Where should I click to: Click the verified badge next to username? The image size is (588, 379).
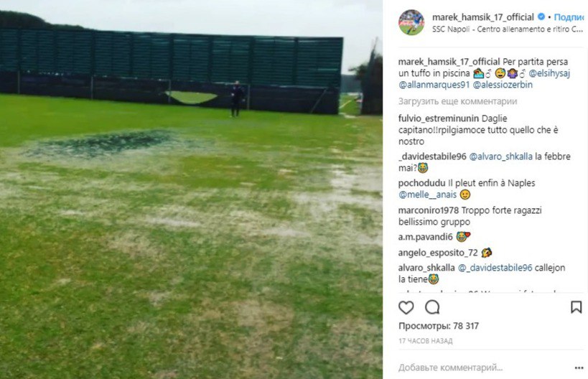(541, 17)
